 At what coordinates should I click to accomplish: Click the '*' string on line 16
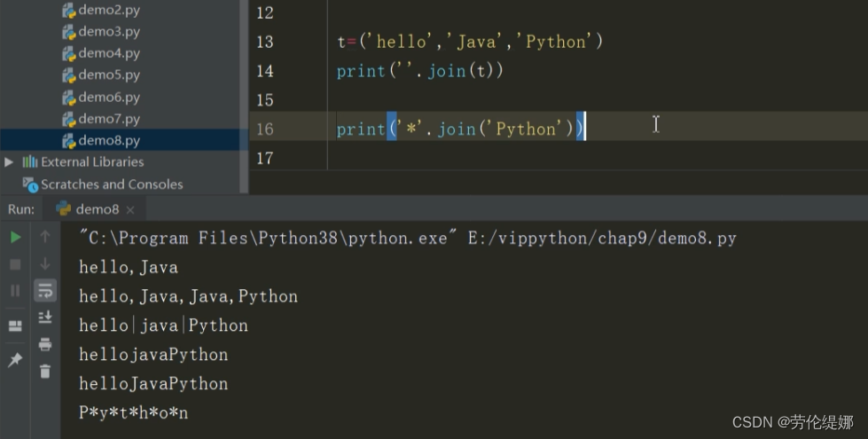coord(411,129)
